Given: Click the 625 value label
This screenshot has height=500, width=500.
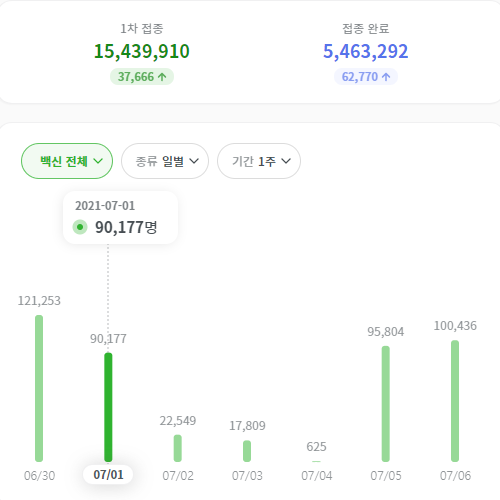Looking at the screenshot, I should point(316,447).
